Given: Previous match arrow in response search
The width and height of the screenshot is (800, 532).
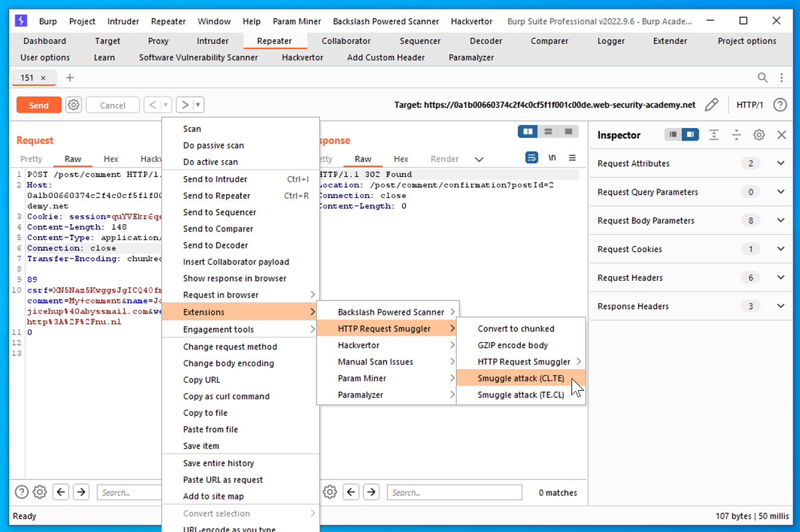Looking at the screenshot, I should coord(351,492).
